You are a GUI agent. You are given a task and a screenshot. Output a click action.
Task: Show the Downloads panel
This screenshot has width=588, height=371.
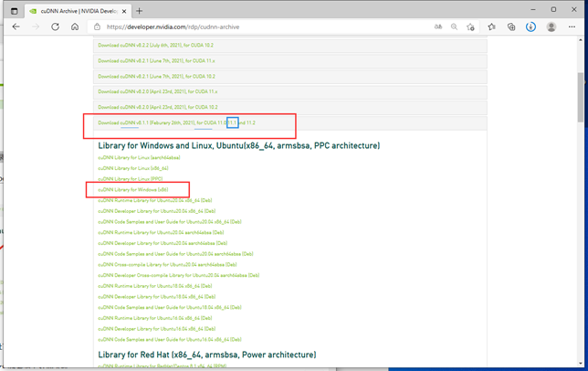point(530,26)
